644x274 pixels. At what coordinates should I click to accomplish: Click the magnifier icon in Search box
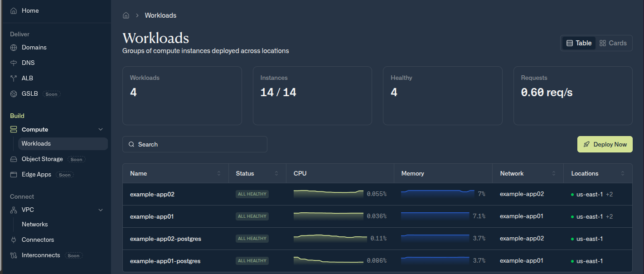[131, 144]
